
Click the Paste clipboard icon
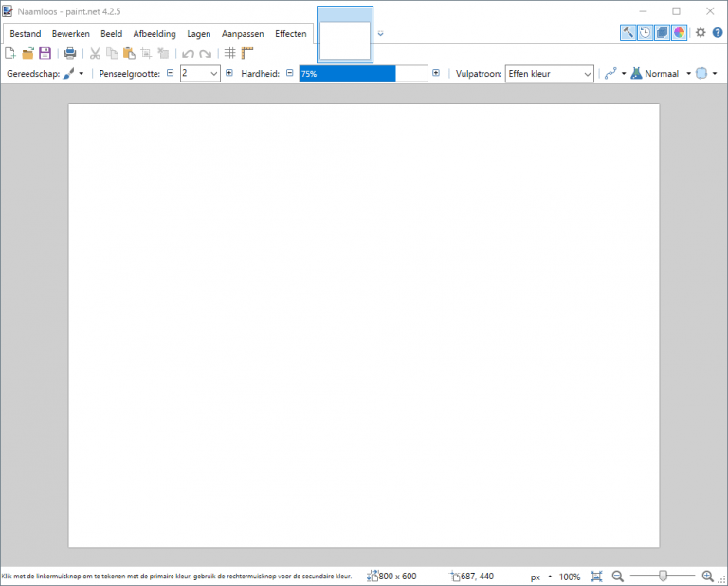pyautogui.click(x=129, y=53)
